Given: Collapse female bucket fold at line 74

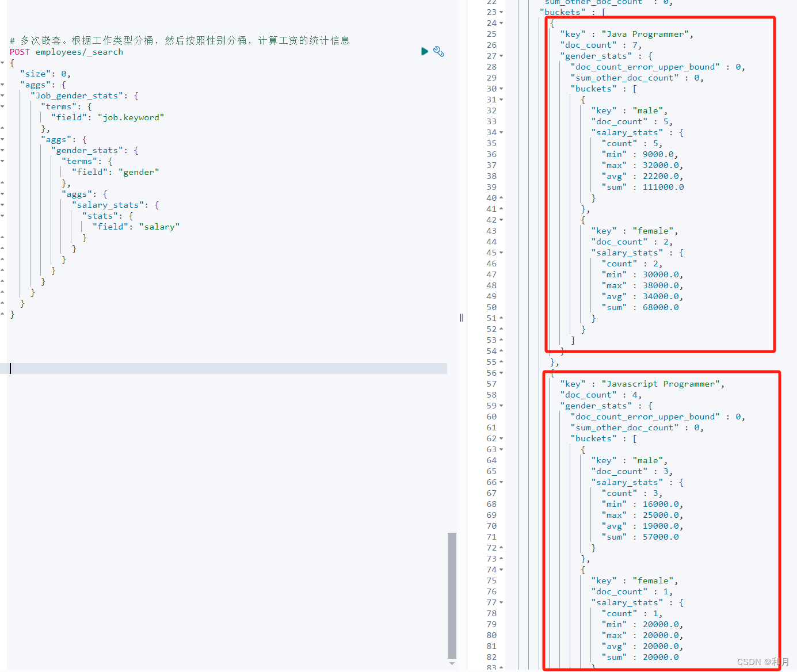Looking at the screenshot, I should pyautogui.click(x=501, y=570).
